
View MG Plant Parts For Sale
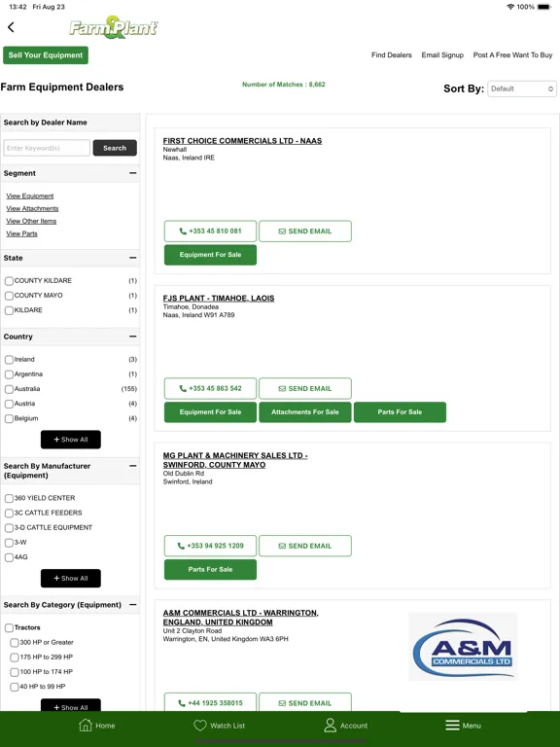tap(210, 569)
